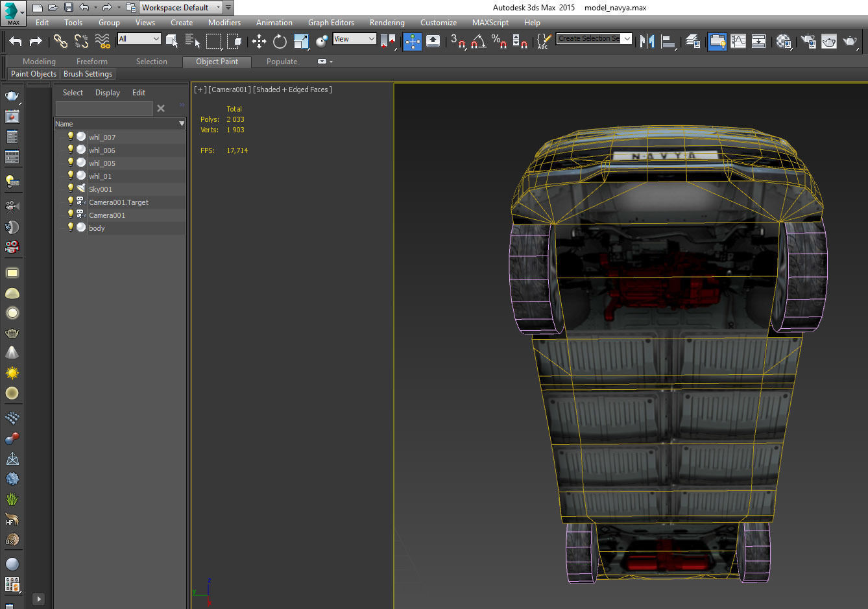Toggle visibility lightbulb for whl_007
Image resolution: width=868 pixels, height=609 pixels.
71,137
